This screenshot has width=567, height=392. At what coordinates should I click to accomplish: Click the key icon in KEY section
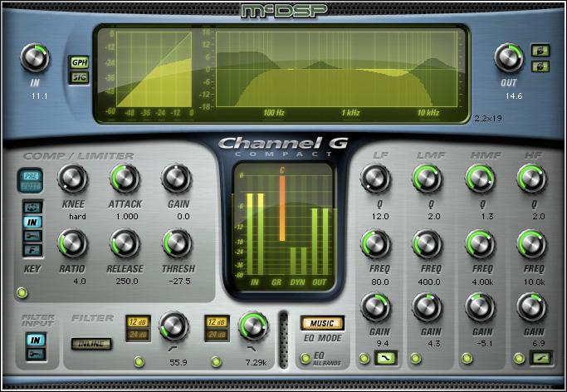(x=32, y=236)
